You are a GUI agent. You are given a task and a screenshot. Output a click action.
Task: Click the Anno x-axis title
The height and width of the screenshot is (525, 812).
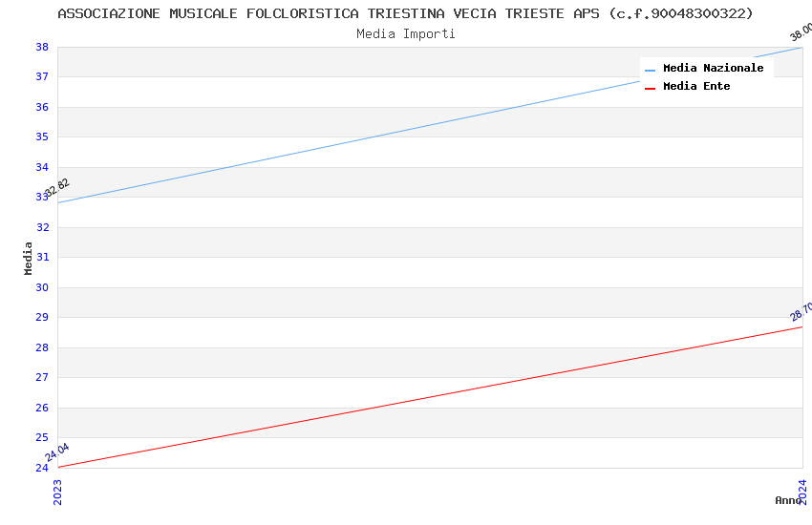tap(788, 500)
